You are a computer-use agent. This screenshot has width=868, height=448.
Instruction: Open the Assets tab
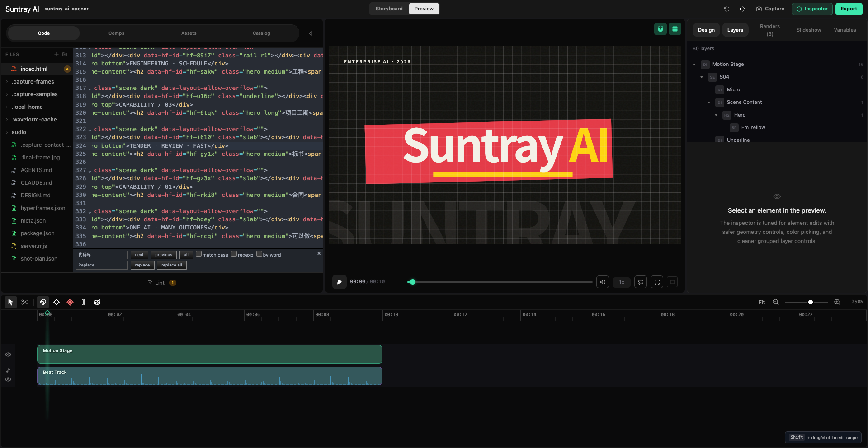(189, 33)
